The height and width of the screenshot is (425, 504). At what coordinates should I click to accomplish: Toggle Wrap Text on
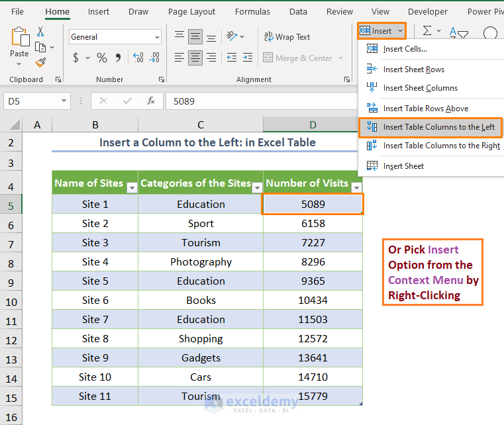click(287, 37)
